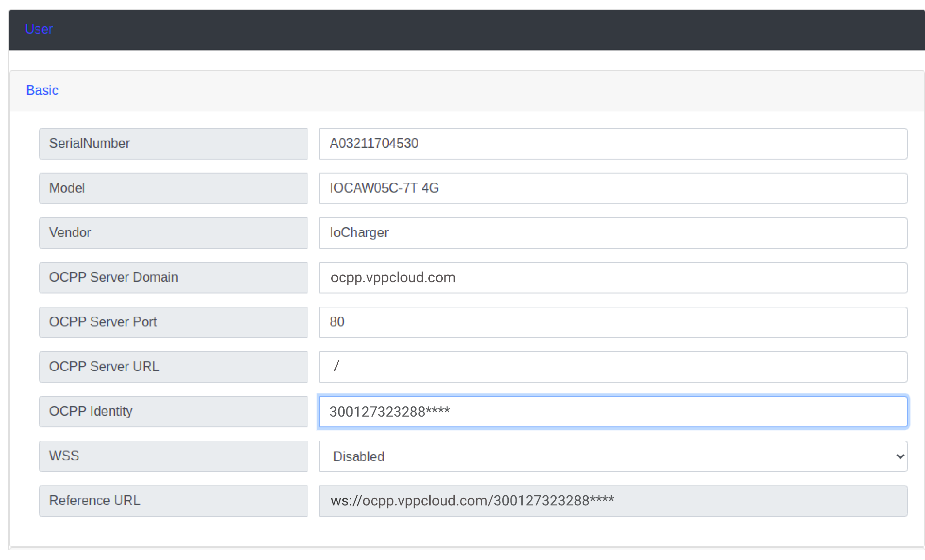Open the Basic section header link
The height and width of the screenshot is (560, 925).
[x=42, y=90]
